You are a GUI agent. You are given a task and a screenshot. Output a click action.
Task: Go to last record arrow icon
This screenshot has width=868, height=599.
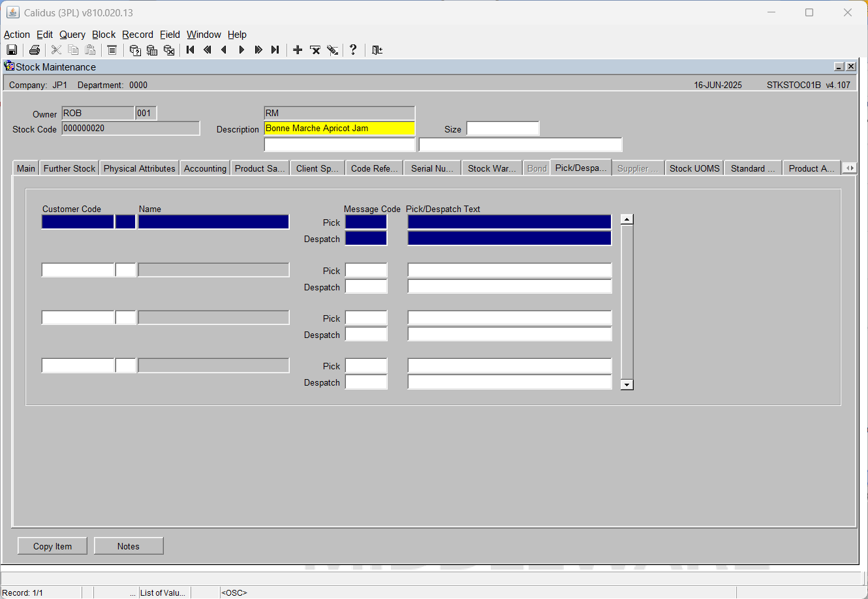coord(275,50)
